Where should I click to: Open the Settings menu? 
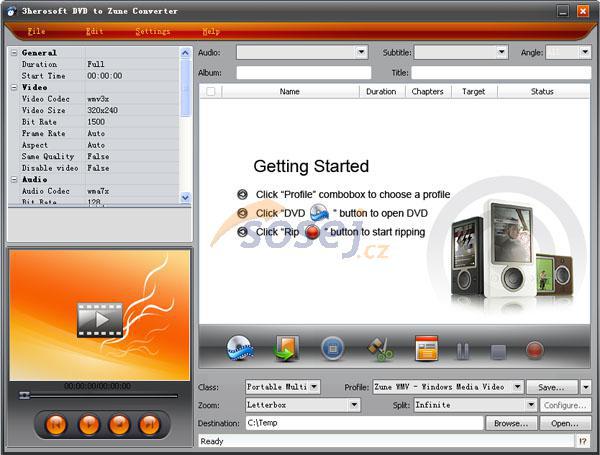153,31
